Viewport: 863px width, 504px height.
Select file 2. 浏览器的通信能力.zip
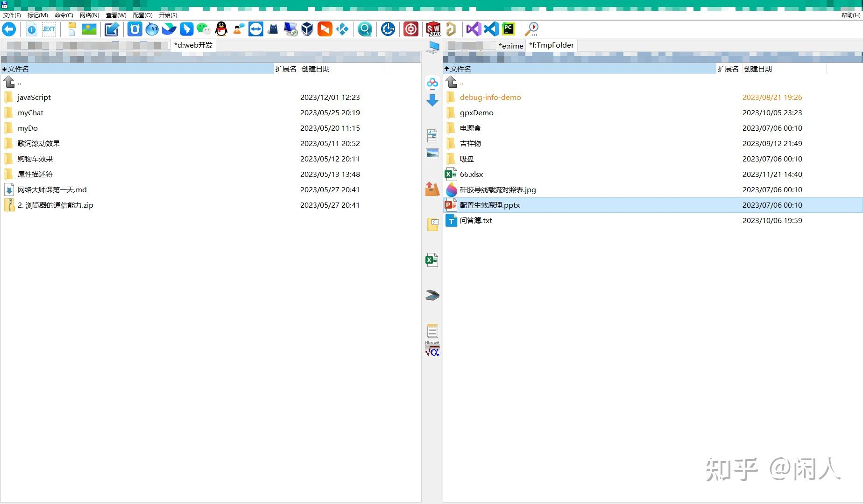click(211, 205)
